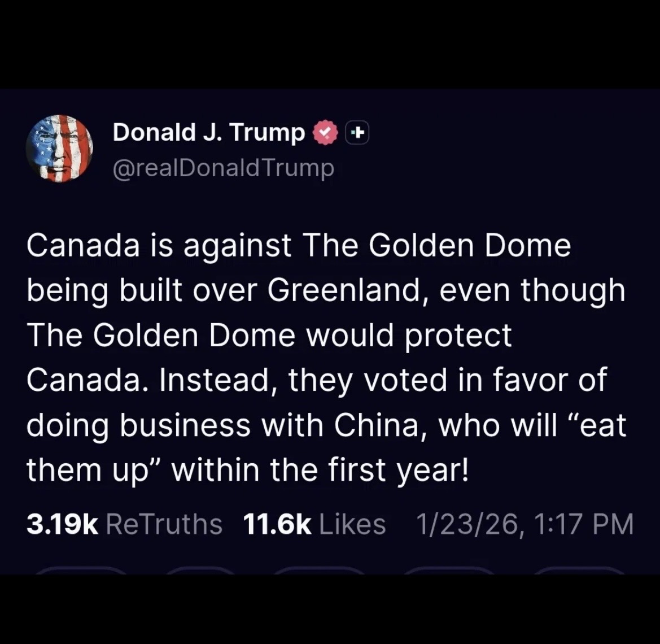Tap the plus badge beside the name
This screenshot has height=644, width=660.
[356, 133]
